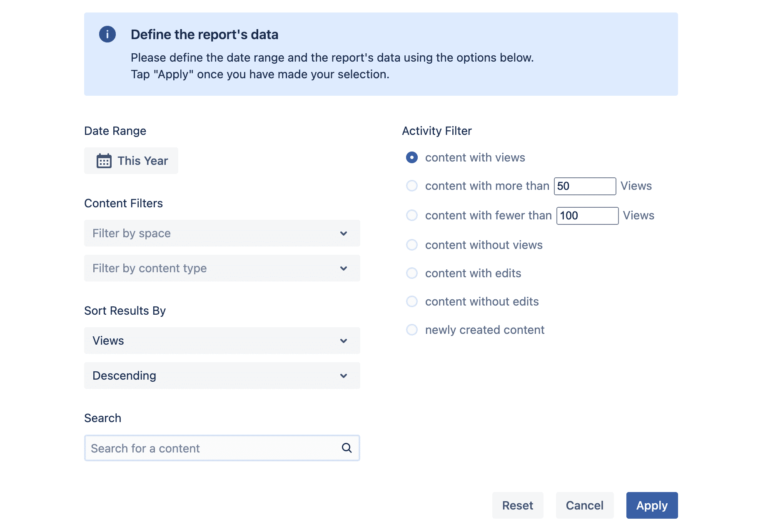Open the Descending sort order dropdown
The height and width of the screenshot is (532, 758).
[222, 375]
